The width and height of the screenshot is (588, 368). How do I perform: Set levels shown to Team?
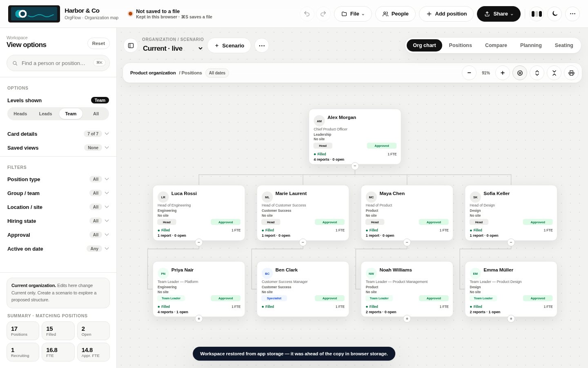[71, 114]
